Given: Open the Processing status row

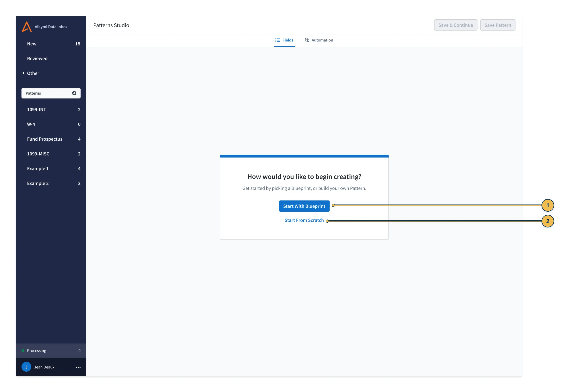Looking at the screenshot, I should click(x=51, y=350).
